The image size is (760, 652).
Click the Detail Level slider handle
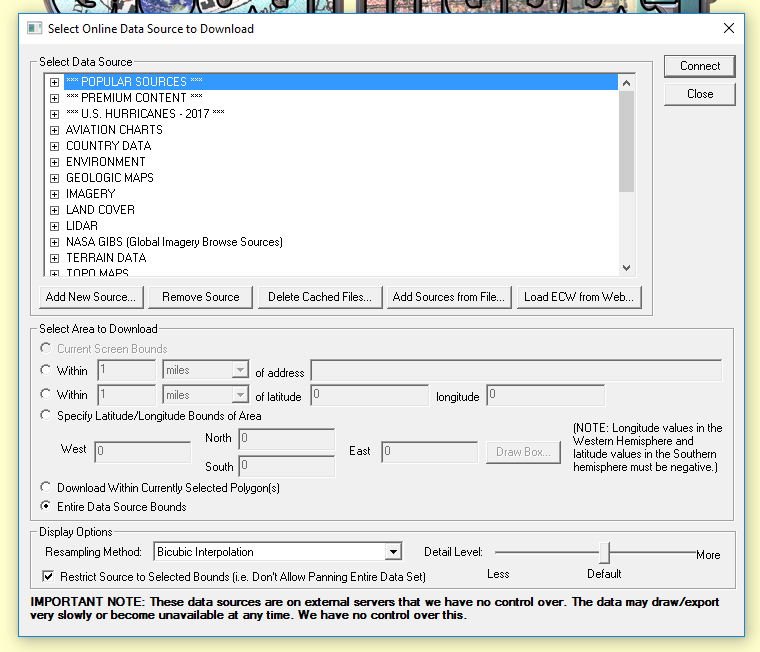(604, 553)
